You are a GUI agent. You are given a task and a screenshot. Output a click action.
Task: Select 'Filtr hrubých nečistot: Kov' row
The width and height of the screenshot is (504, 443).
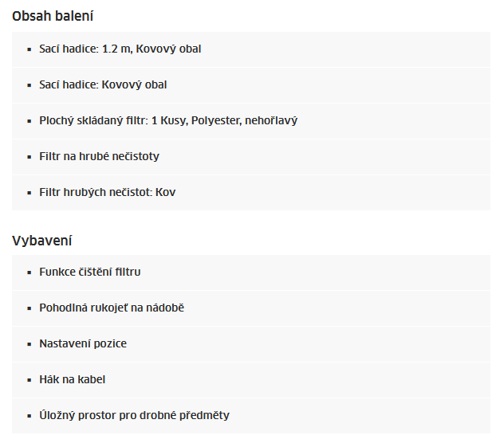[x=251, y=193]
